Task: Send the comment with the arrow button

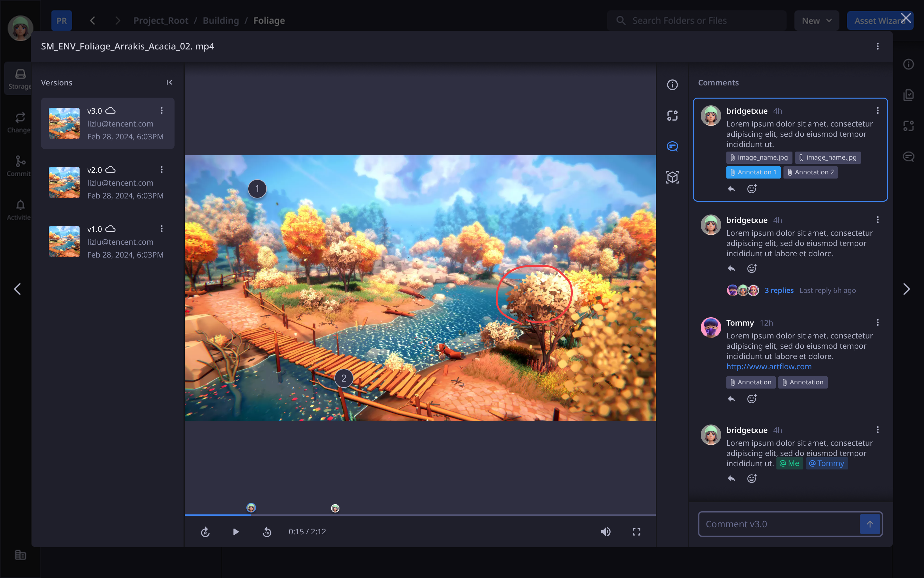Action: [870, 524]
